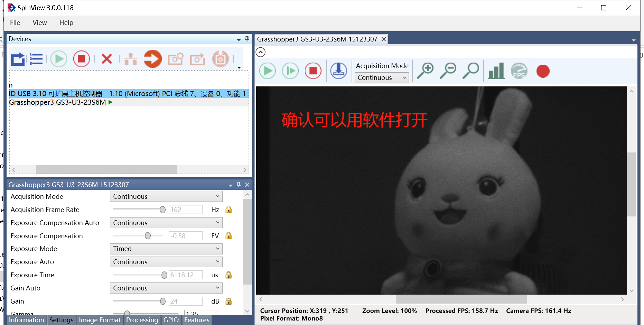The height and width of the screenshot is (325, 644).
Task: Click the Gain value field
Action: click(x=186, y=301)
